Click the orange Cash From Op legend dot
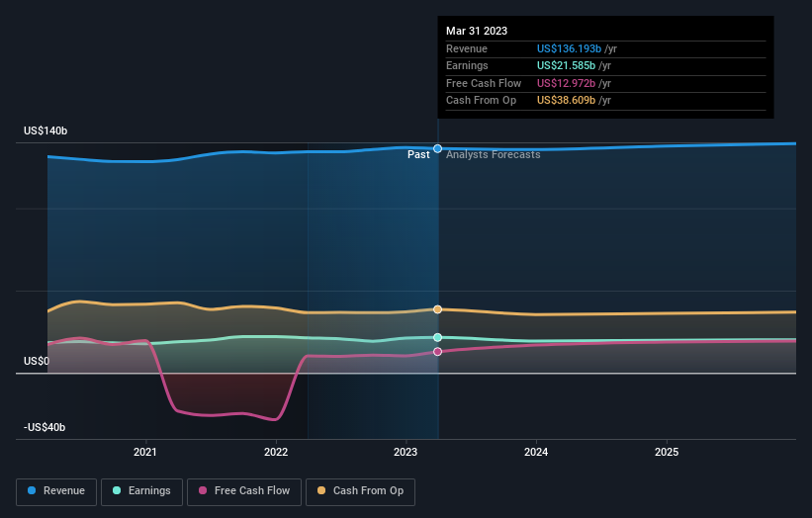This screenshot has height=518, width=812. pyautogui.click(x=321, y=490)
